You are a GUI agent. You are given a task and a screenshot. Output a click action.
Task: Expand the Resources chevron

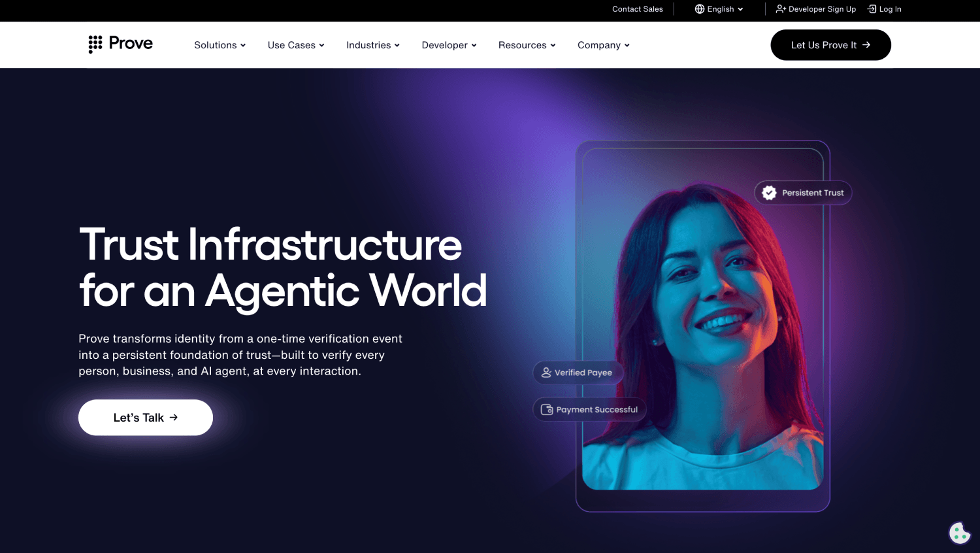(553, 45)
